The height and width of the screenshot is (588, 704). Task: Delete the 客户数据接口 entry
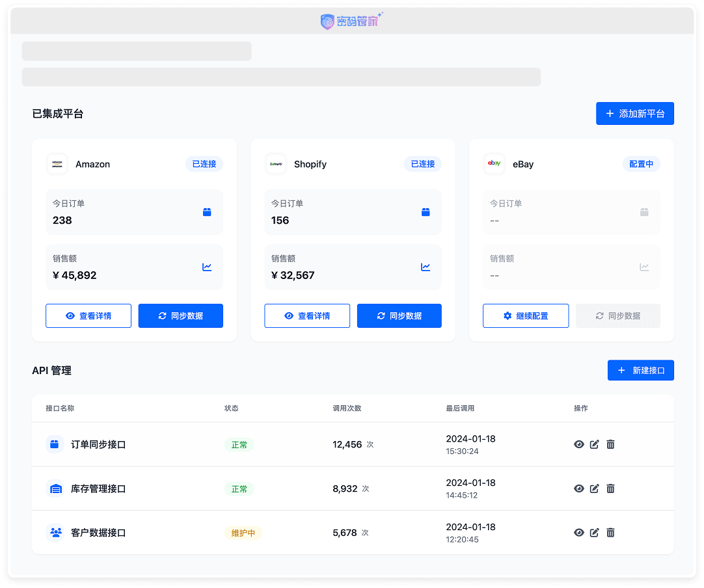point(610,533)
